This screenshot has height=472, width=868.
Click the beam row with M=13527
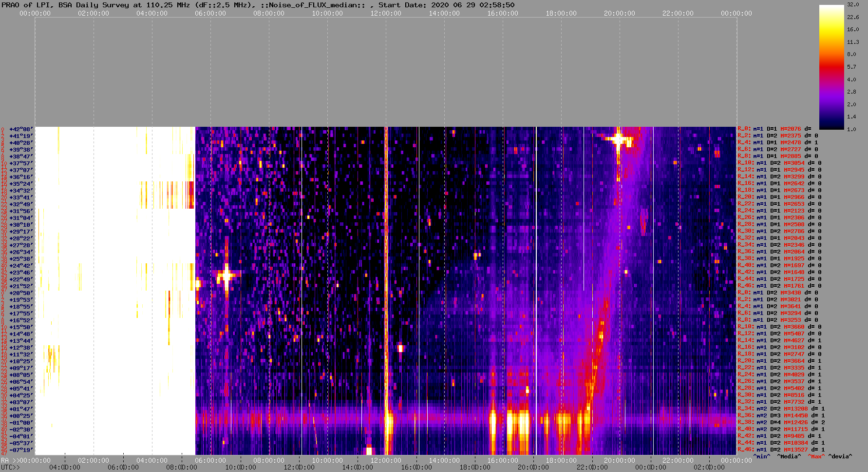(x=781, y=450)
